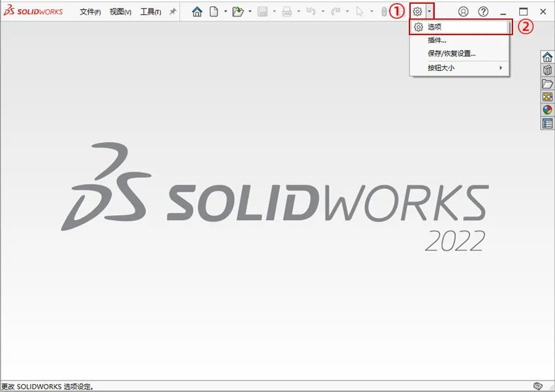The width and height of the screenshot is (555, 392).
Task: Open the File Explorer folder task pane tab
Action: click(x=547, y=83)
